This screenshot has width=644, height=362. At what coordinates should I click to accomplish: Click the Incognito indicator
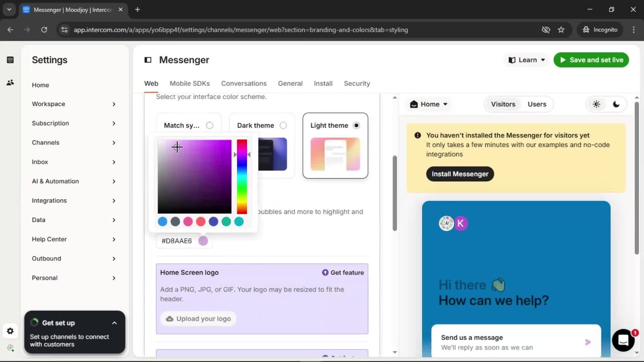(x=600, y=30)
